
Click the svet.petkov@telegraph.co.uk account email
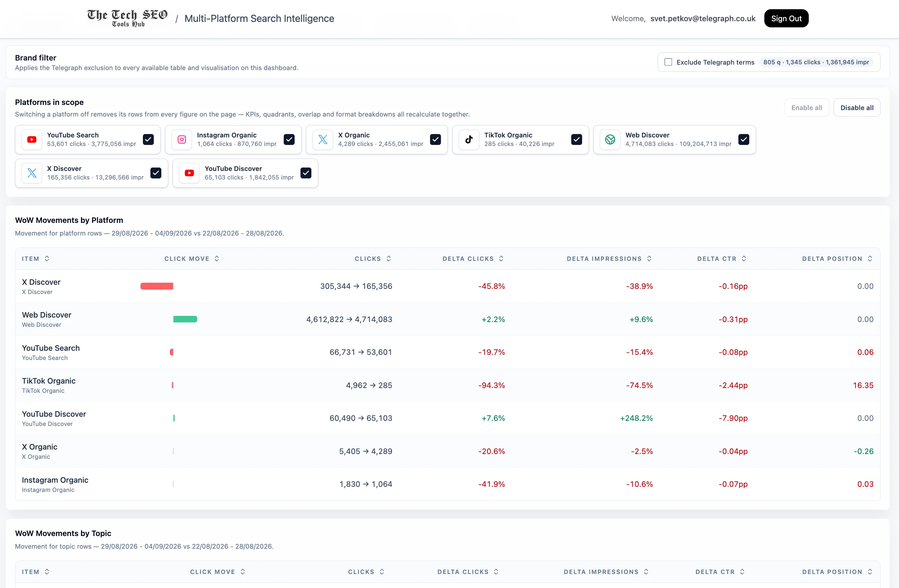click(702, 18)
